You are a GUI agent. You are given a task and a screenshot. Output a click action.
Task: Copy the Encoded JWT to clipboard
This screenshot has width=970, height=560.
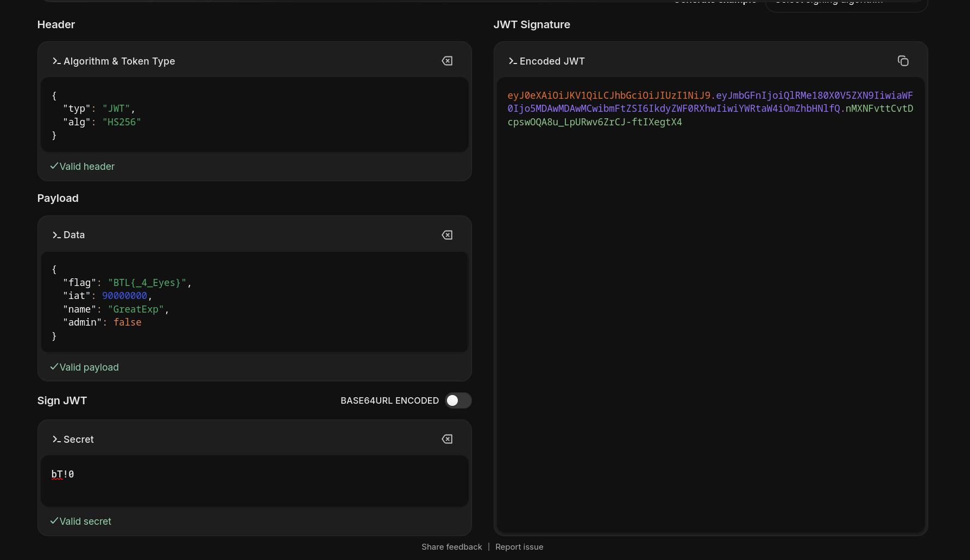(x=903, y=61)
